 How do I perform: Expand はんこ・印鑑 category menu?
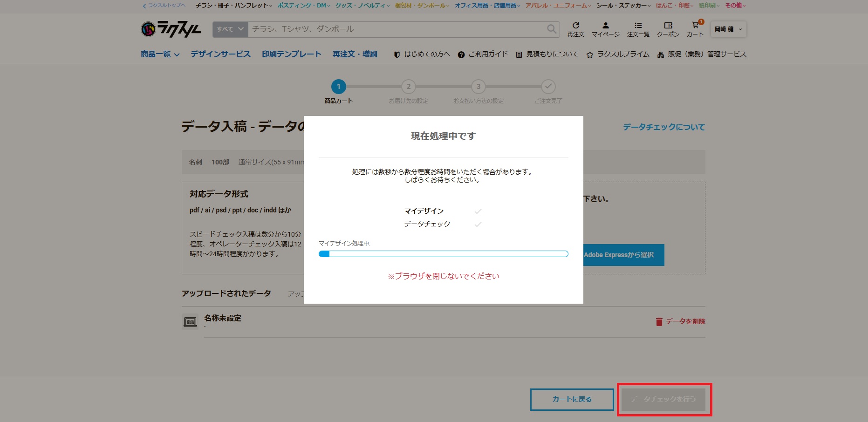point(675,6)
